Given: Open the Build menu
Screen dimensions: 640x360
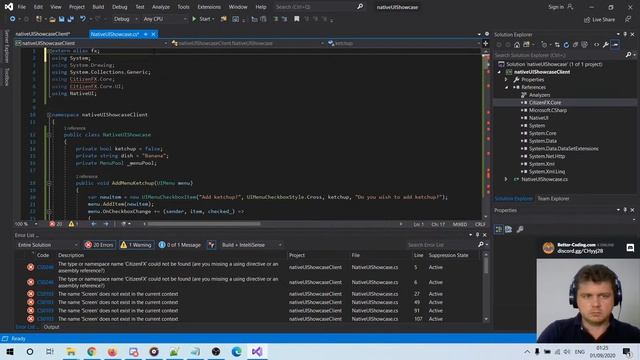Looking at the screenshot, I should [98, 7].
